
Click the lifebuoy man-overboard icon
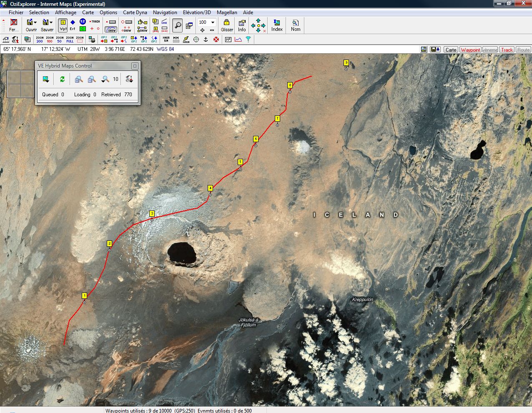pyautogui.click(x=216, y=40)
